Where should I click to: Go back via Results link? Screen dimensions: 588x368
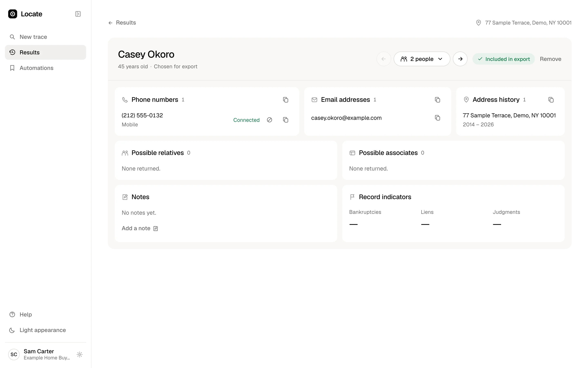click(x=122, y=23)
